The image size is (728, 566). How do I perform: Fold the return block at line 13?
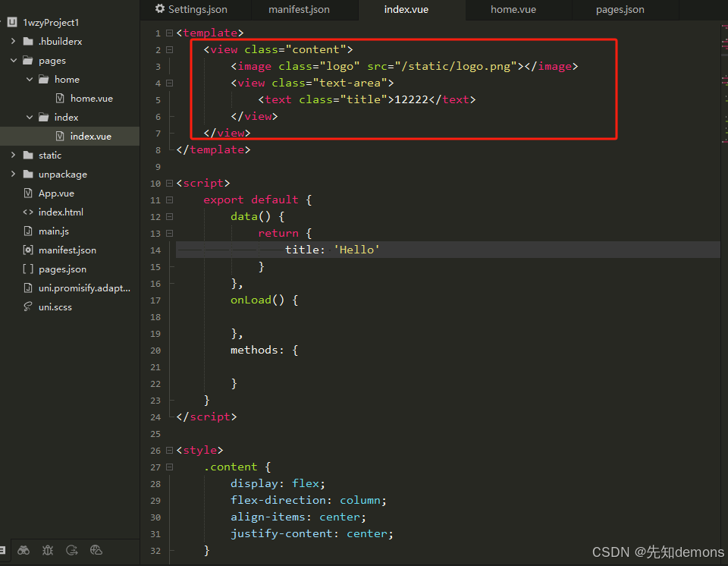pyautogui.click(x=169, y=234)
